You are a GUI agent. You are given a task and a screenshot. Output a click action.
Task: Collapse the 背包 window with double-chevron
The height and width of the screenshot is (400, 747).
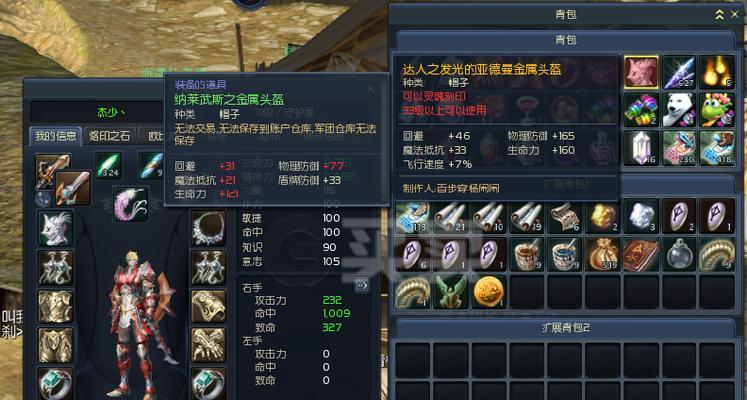coord(719,15)
